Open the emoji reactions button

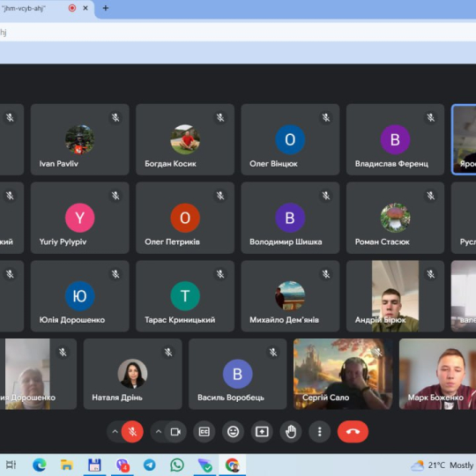(233, 431)
